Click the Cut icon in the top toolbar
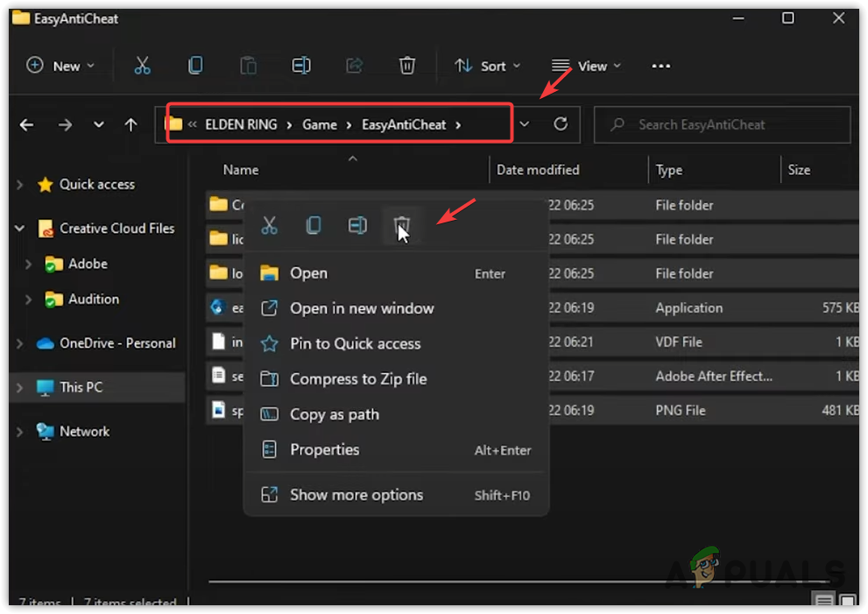 [142, 66]
